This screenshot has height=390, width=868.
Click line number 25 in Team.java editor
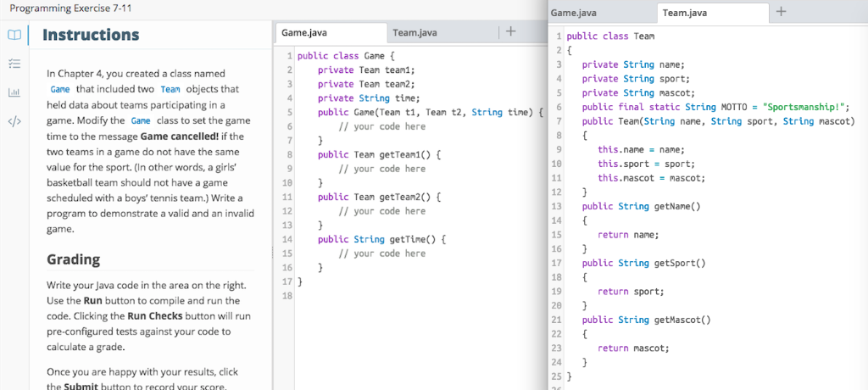click(x=557, y=376)
